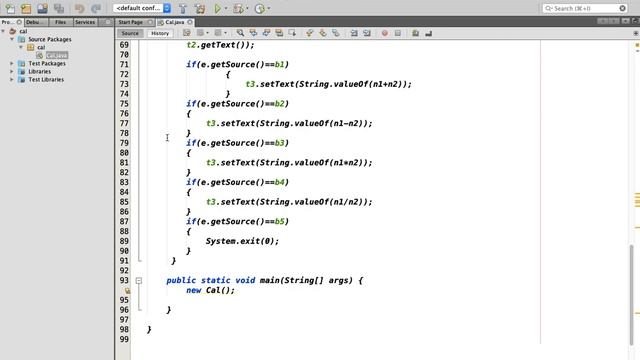Screen dimensions: 640x360
Task: Click the Save All toolbar icon
Action: (x=59, y=8)
